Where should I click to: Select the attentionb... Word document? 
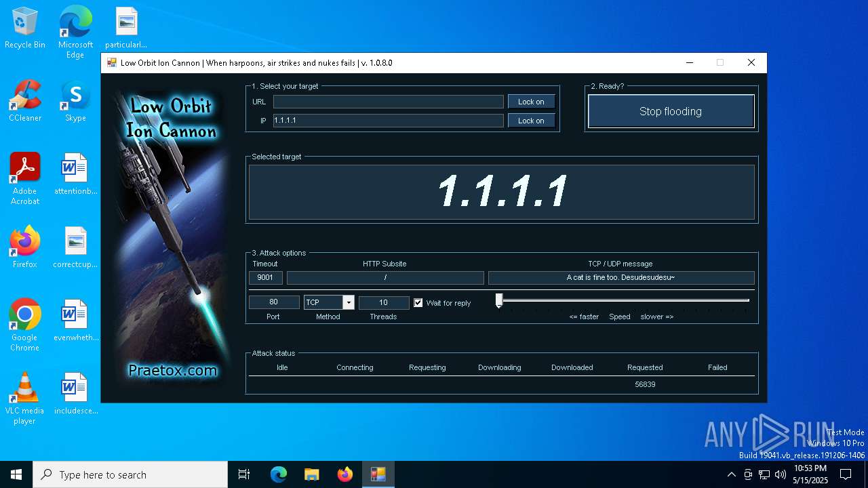click(75, 174)
